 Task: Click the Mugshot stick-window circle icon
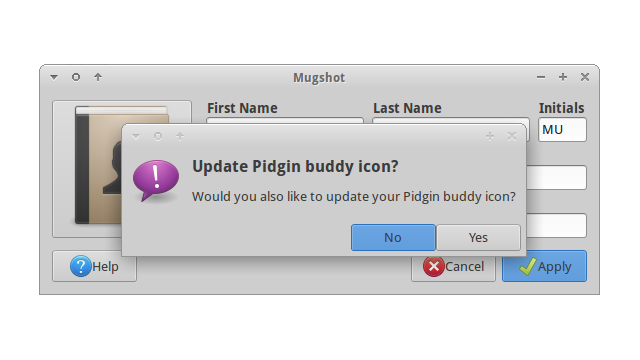(x=76, y=77)
